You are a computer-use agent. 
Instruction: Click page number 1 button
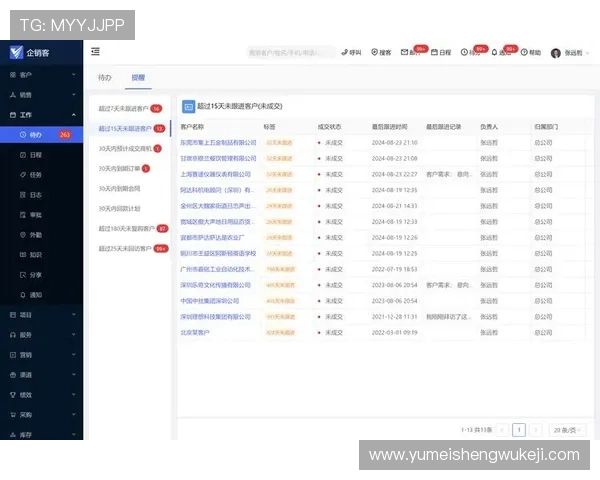point(519,430)
